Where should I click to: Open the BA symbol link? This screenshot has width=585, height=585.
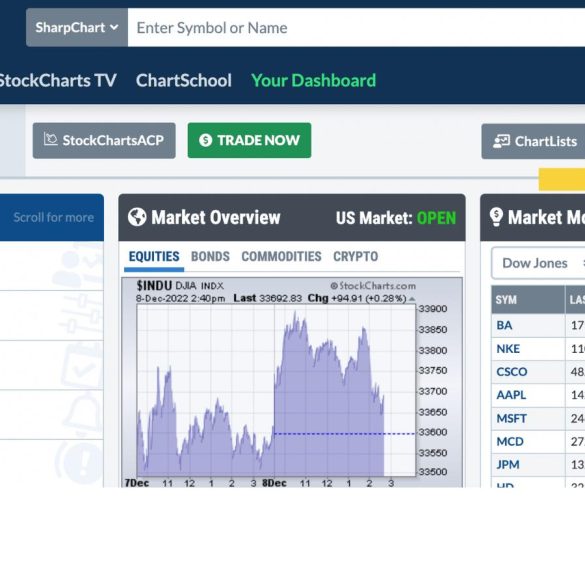click(504, 325)
